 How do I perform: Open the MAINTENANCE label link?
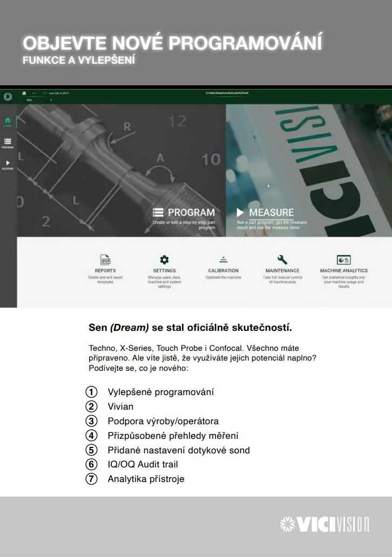(282, 271)
